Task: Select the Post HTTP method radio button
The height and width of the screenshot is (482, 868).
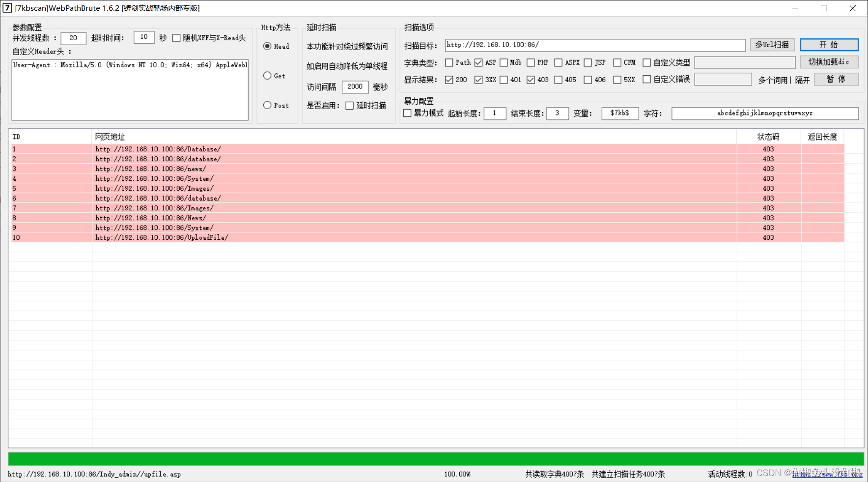Action: pyautogui.click(x=267, y=105)
